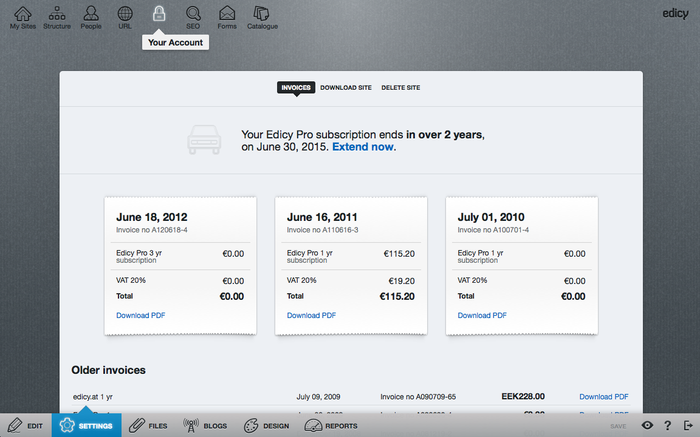The width and height of the screenshot is (700, 437).
Task: Click the Extend now link
Action: pos(364,147)
